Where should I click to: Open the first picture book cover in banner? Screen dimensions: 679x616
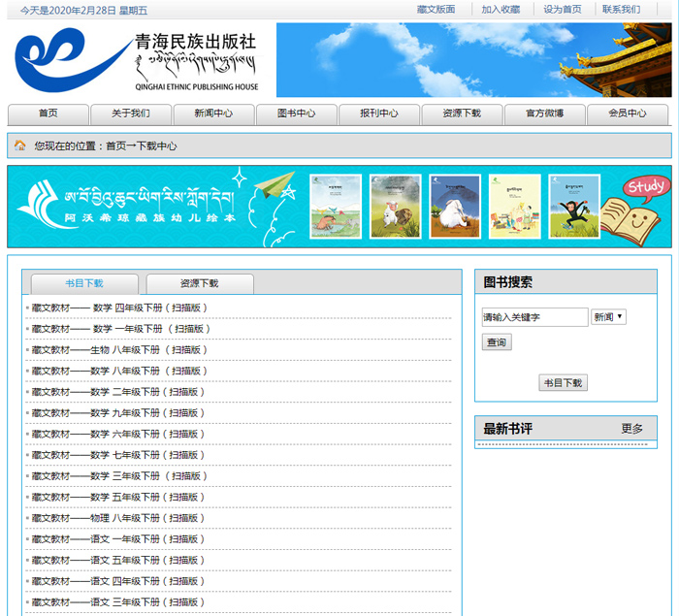point(336,206)
